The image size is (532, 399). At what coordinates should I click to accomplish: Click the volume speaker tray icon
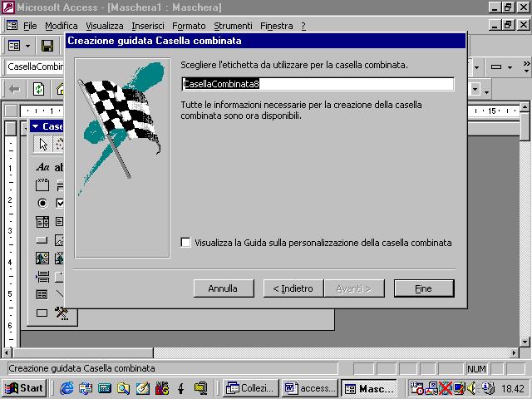pyautogui.click(x=472, y=388)
